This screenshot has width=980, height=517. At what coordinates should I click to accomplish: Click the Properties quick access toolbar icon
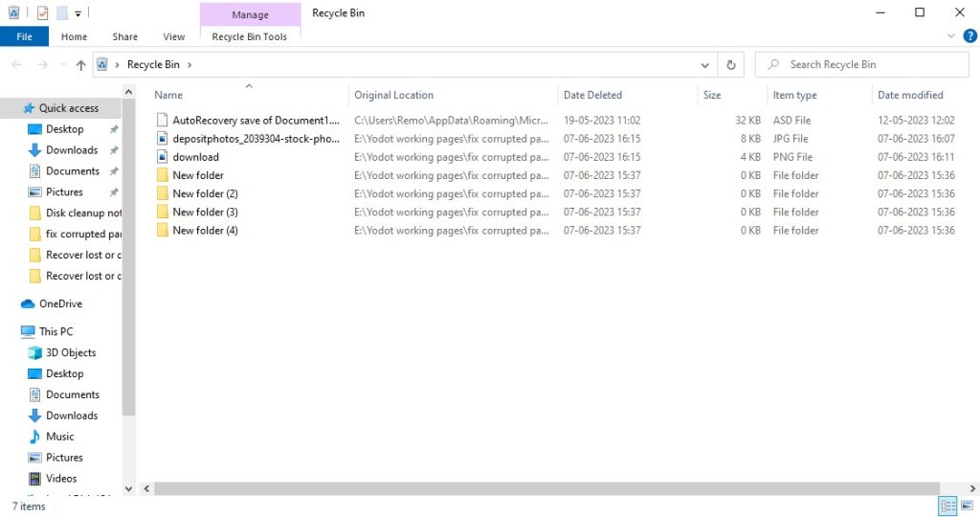pyautogui.click(x=42, y=12)
